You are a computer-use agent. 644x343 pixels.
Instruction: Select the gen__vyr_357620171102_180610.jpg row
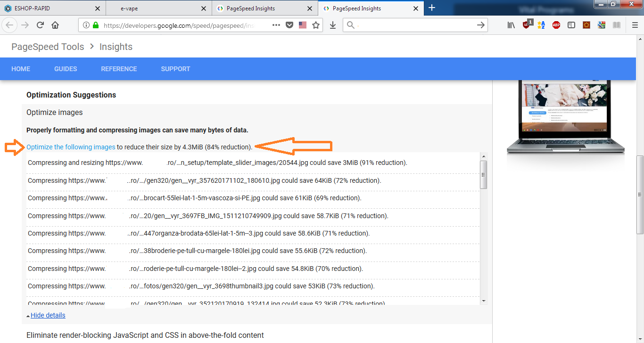pyautogui.click(x=253, y=180)
